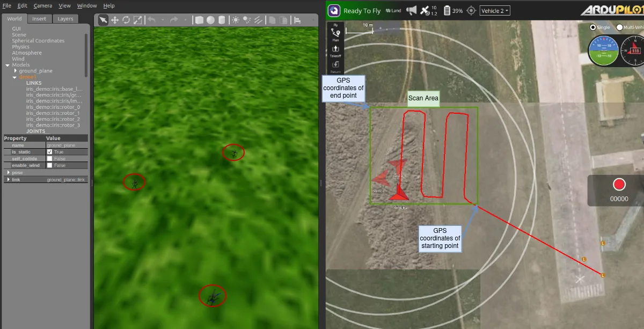Add a directional light
644x329 pixels.
(258, 20)
